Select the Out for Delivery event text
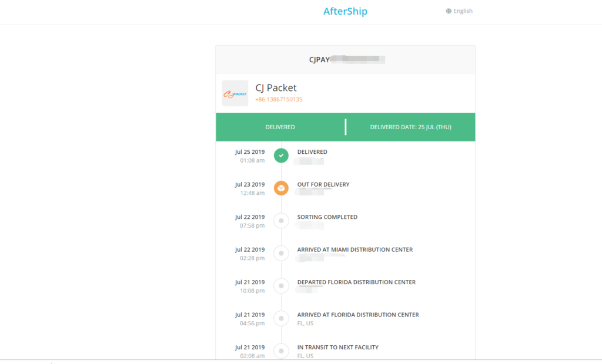602x364 pixels. pyautogui.click(x=323, y=184)
